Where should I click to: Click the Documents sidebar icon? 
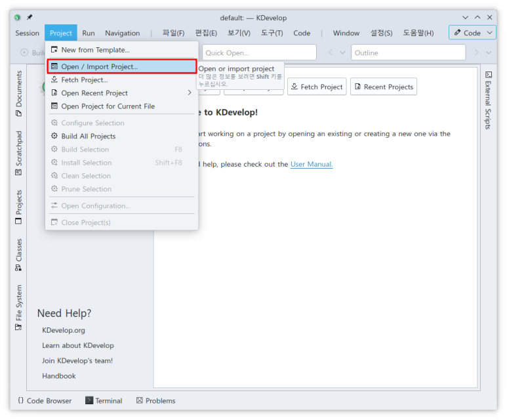tap(19, 114)
